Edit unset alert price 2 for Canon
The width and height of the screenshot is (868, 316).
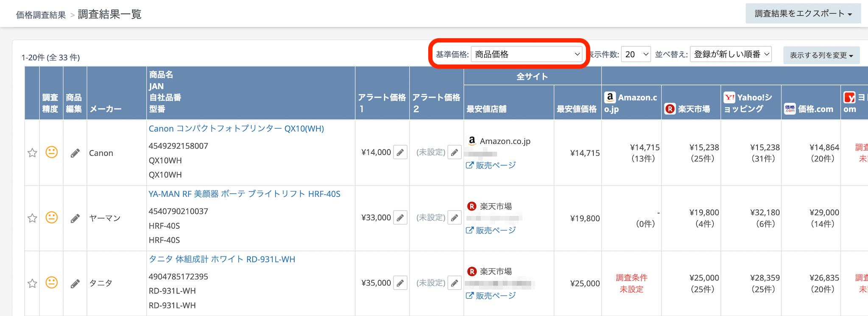click(454, 152)
